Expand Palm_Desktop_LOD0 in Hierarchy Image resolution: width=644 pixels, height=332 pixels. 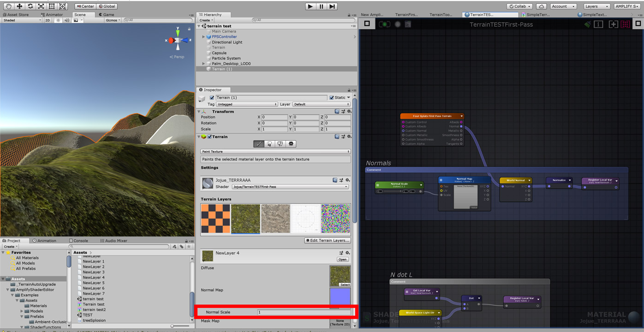[x=203, y=64]
